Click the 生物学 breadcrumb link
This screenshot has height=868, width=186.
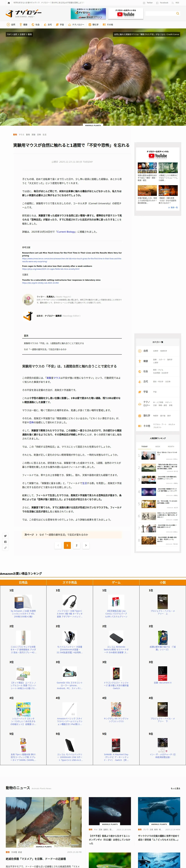[x=22, y=34]
